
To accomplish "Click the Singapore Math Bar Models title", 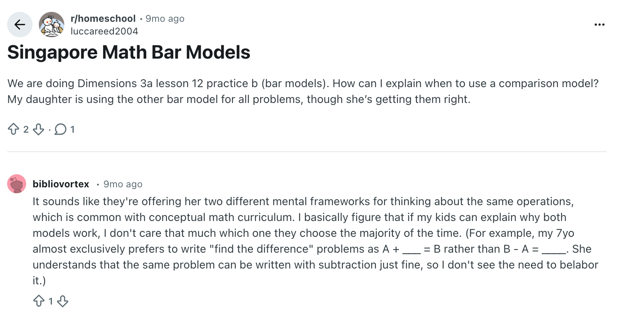I will tap(129, 52).
